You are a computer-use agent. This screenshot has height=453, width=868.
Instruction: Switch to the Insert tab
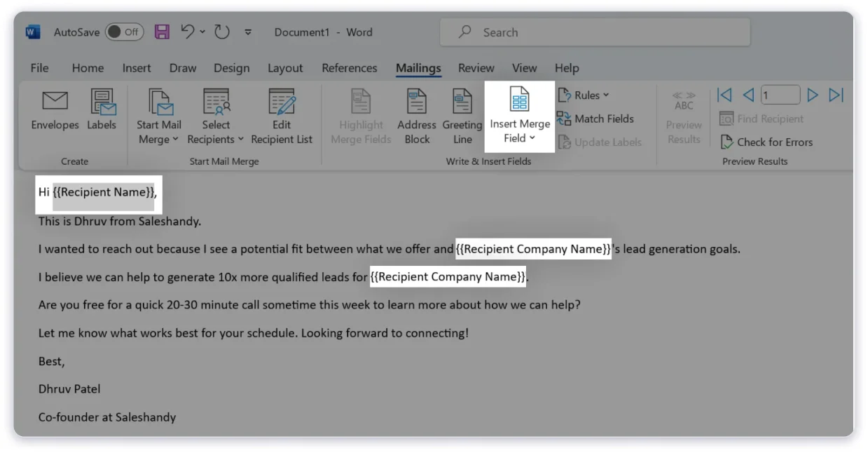click(137, 68)
